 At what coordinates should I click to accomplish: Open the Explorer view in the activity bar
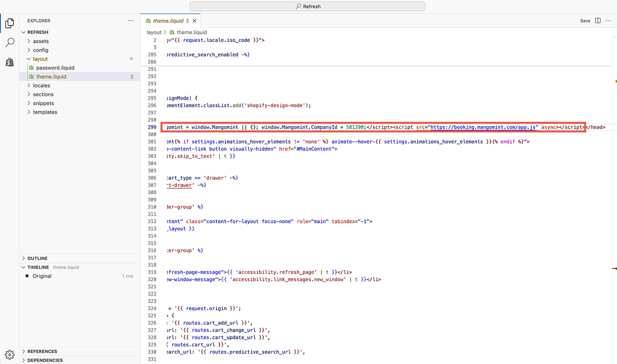pos(10,23)
